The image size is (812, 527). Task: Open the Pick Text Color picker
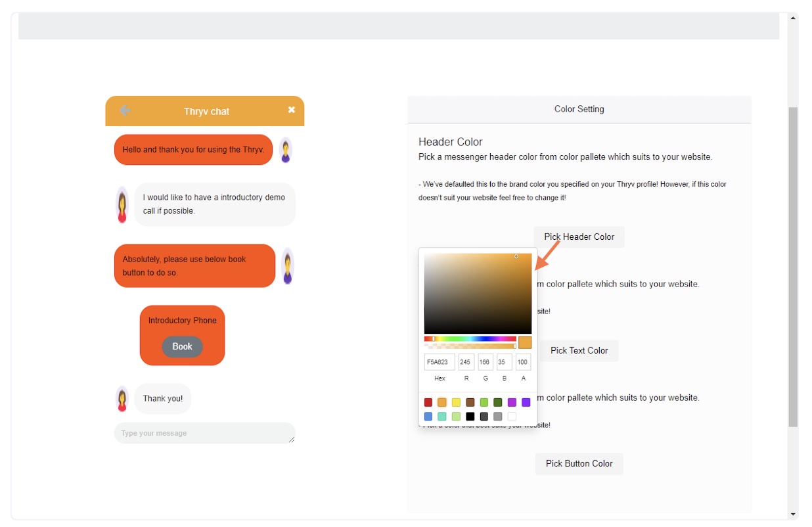[579, 350]
